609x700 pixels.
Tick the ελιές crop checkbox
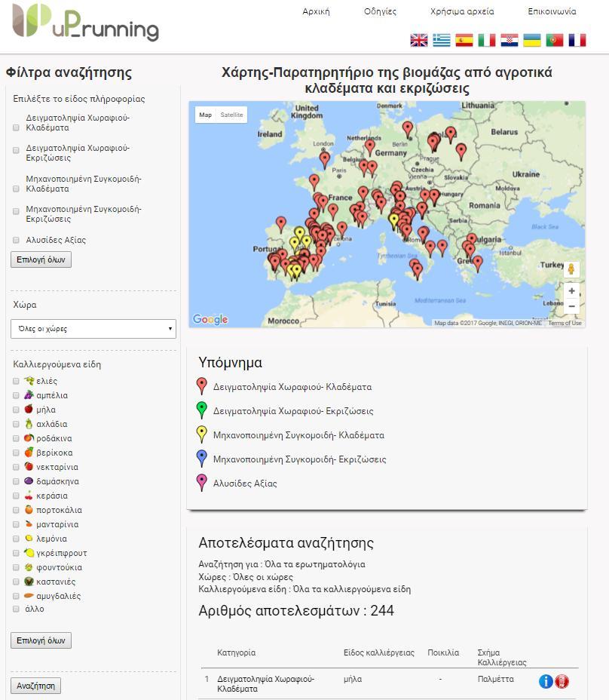(16, 381)
